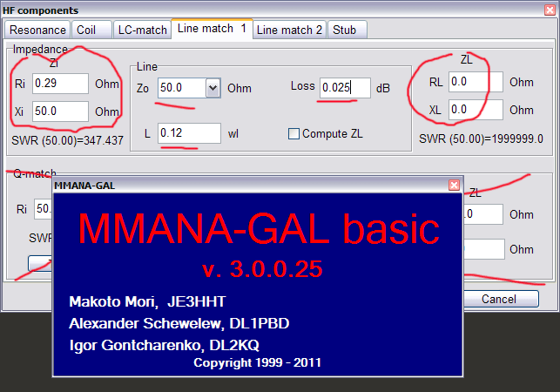Click the XL load reactance field
The height and width of the screenshot is (392, 560).
476,110
